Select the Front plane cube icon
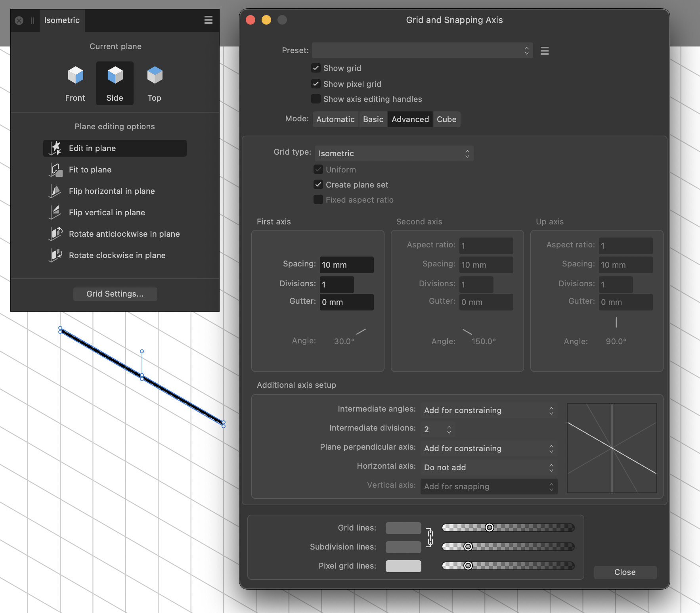700x613 pixels. point(75,75)
